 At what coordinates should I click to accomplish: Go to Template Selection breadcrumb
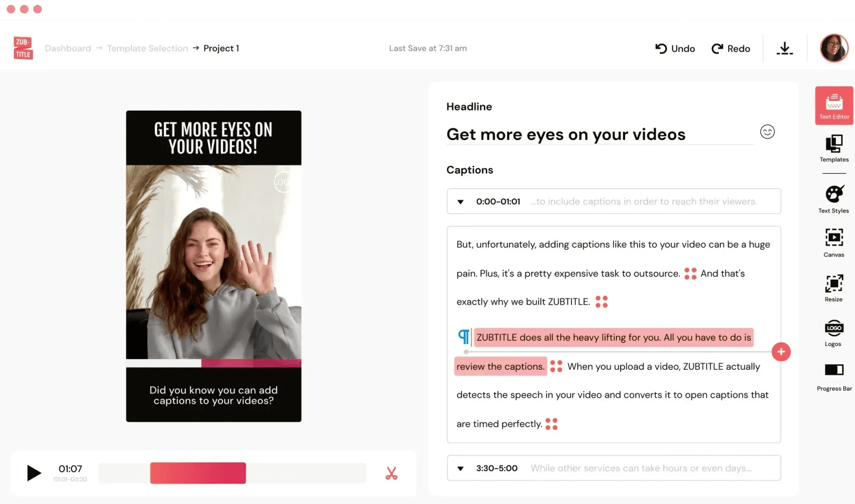click(x=147, y=48)
